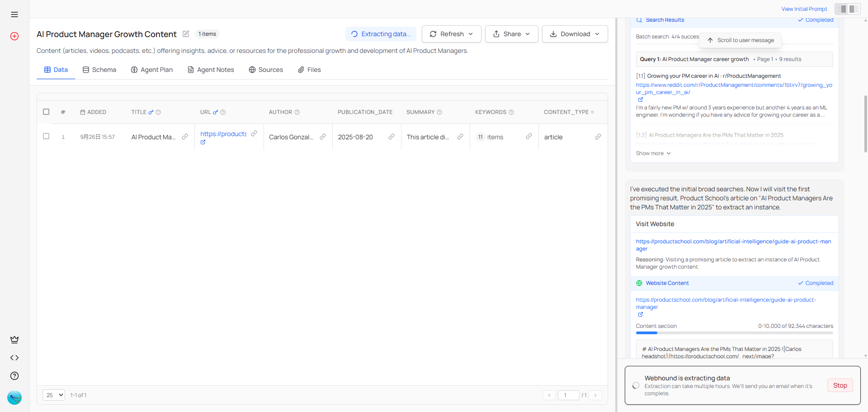Viewport: 868px width, 412px height.
Task: Open the Refresh dropdown chevron
Action: pos(471,34)
